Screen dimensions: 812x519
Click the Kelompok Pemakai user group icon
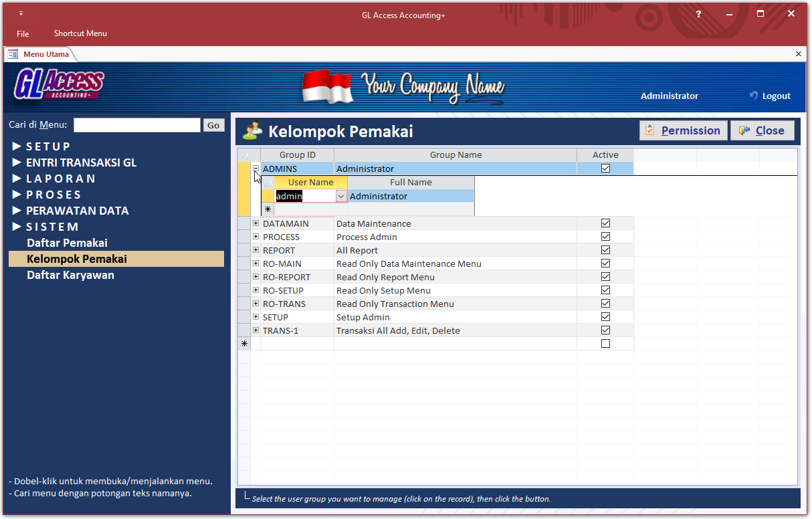pos(252,131)
